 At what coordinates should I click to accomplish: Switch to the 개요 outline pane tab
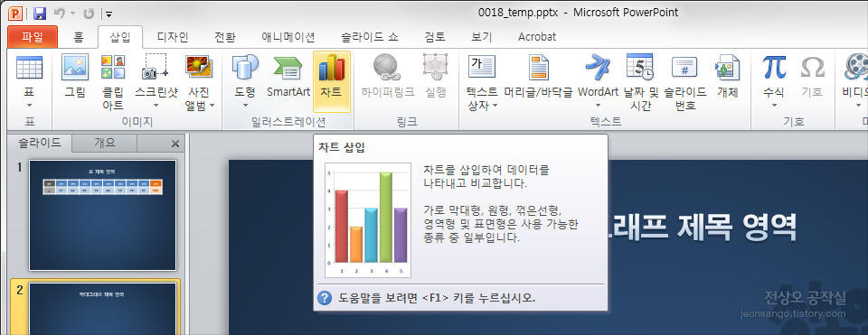point(105,143)
